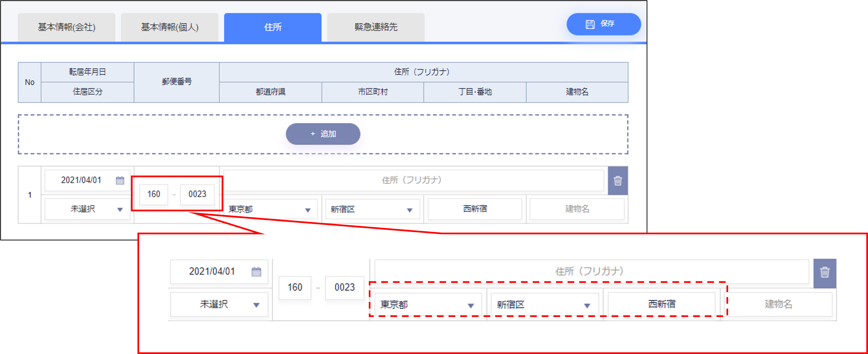Click the 建物名 building name field in row 1
The height and width of the screenshot is (354, 868).
tap(577, 209)
